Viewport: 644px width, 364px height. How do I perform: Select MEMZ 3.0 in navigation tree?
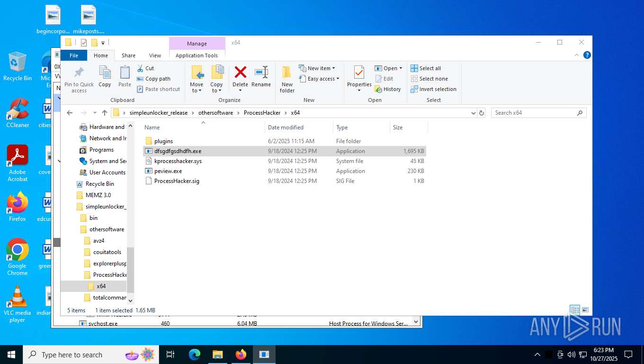pos(98,195)
